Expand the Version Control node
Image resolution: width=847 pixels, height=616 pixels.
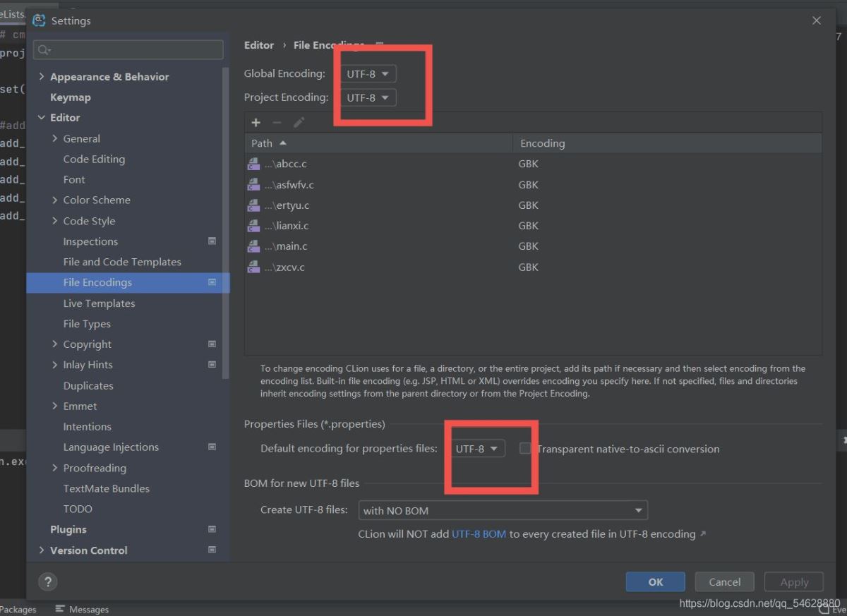tap(42, 550)
